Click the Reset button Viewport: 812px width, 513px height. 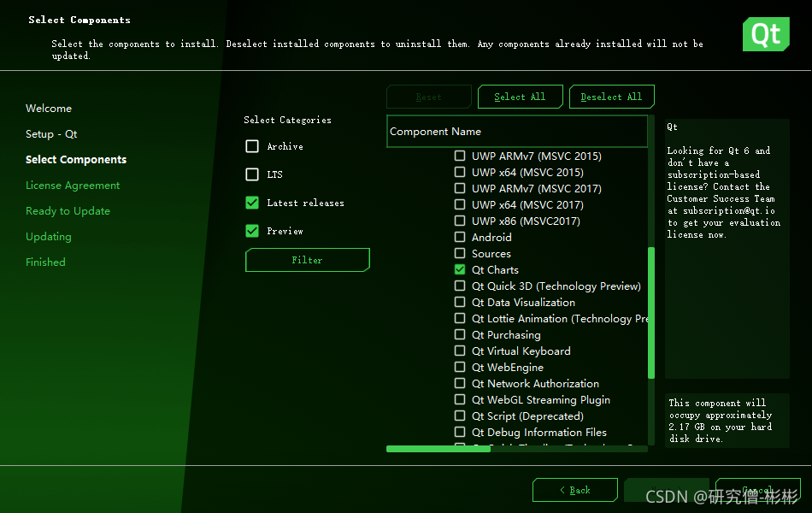429,97
